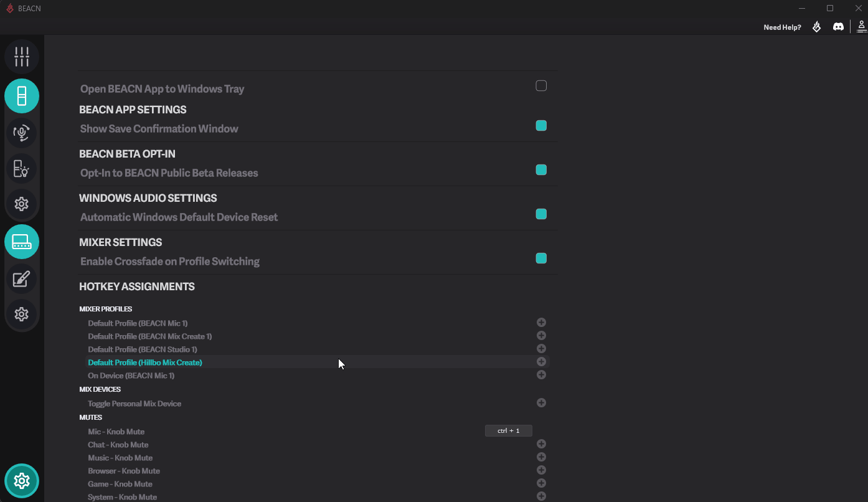Select Mic - Knob Mute row

pos(318,432)
